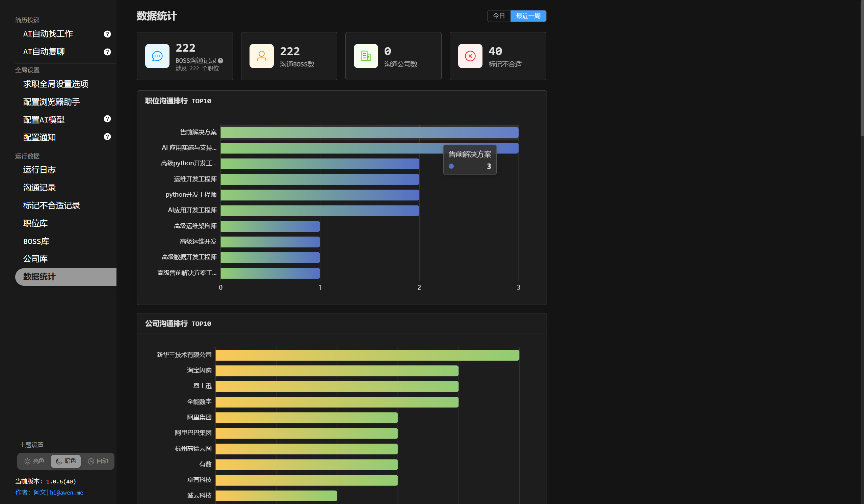This screenshot has height=504, width=864.
Task: Open 求职全局设置选项 in the sidebar
Action: 56,84
